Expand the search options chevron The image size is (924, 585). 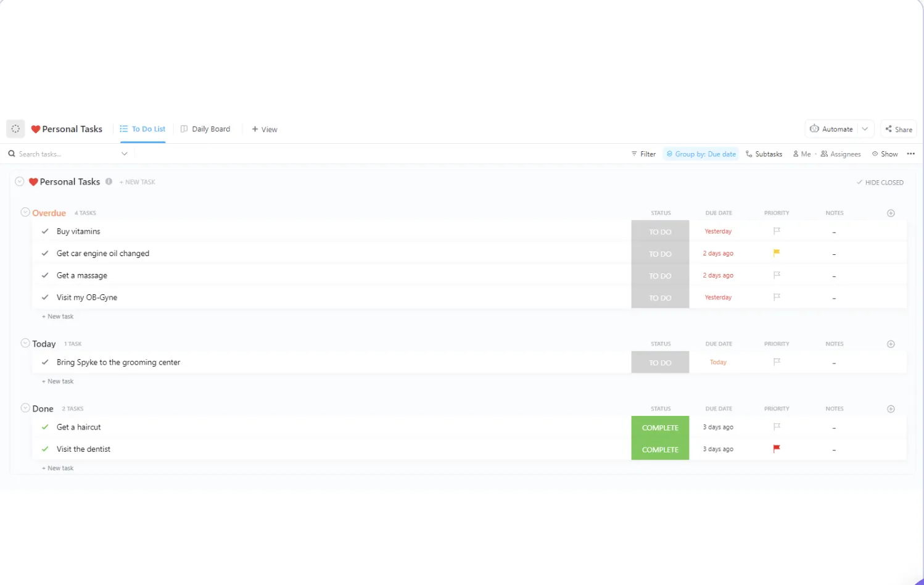click(125, 154)
